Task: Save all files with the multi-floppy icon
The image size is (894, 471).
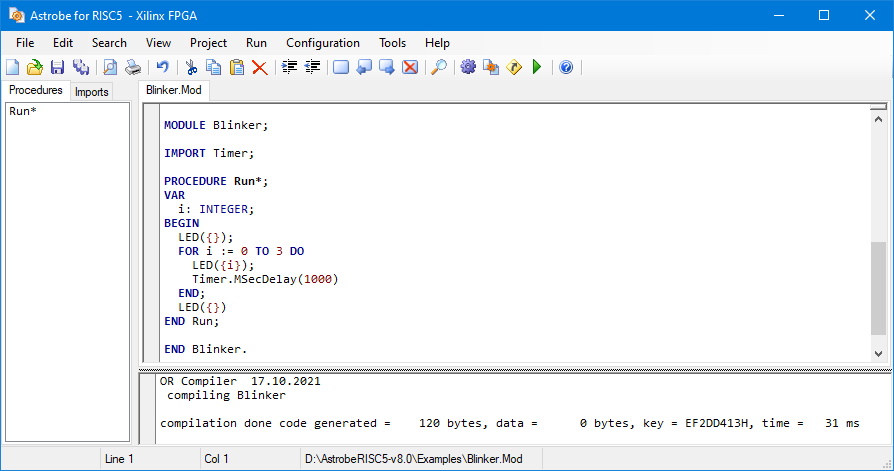Action: (x=81, y=67)
